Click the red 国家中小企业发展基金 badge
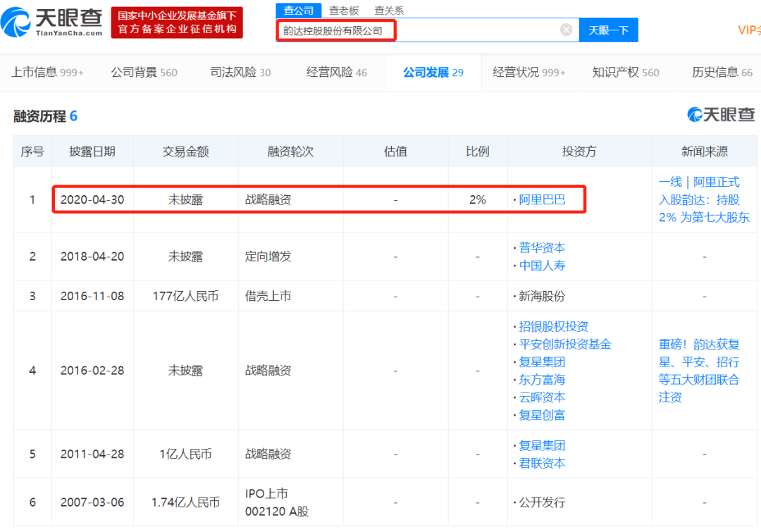The height and width of the screenshot is (532, 761). pyautogui.click(x=177, y=22)
